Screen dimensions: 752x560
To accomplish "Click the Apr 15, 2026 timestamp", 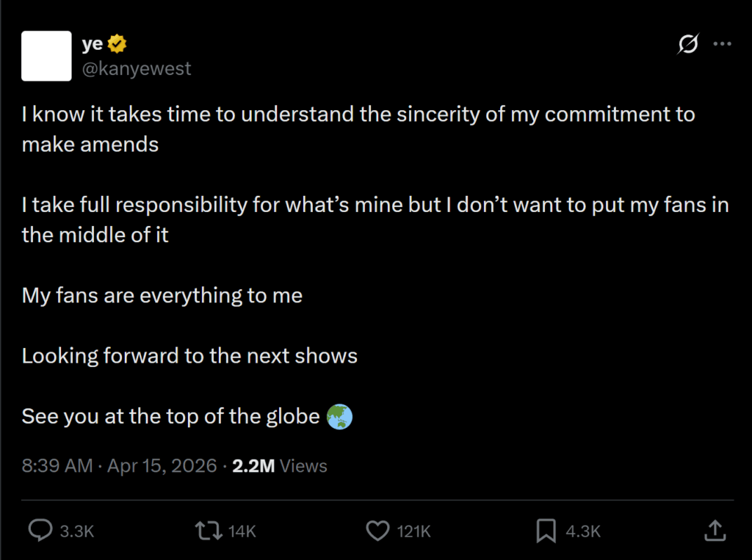I will (x=162, y=465).
